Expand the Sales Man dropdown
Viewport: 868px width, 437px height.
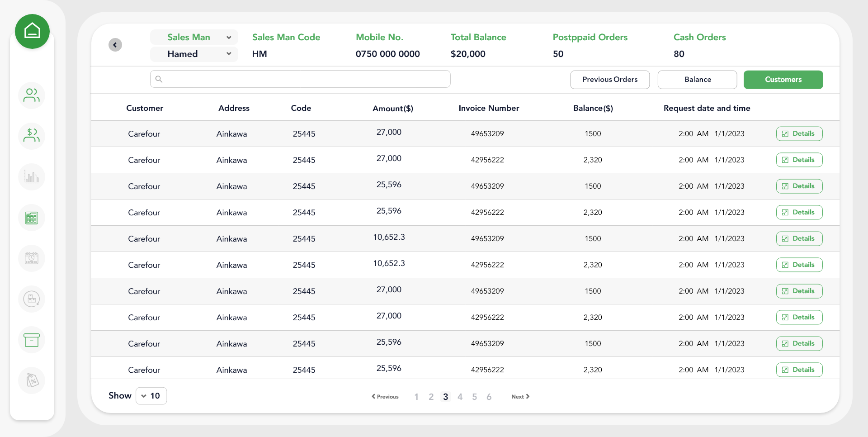pos(194,37)
